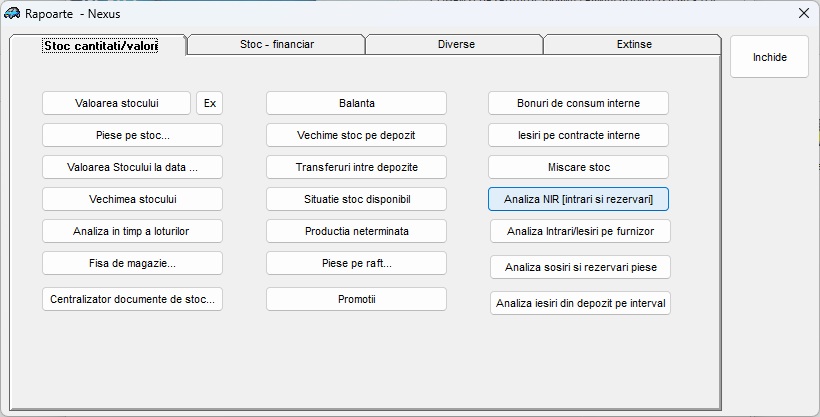Select the Extinse tab

tap(633, 45)
